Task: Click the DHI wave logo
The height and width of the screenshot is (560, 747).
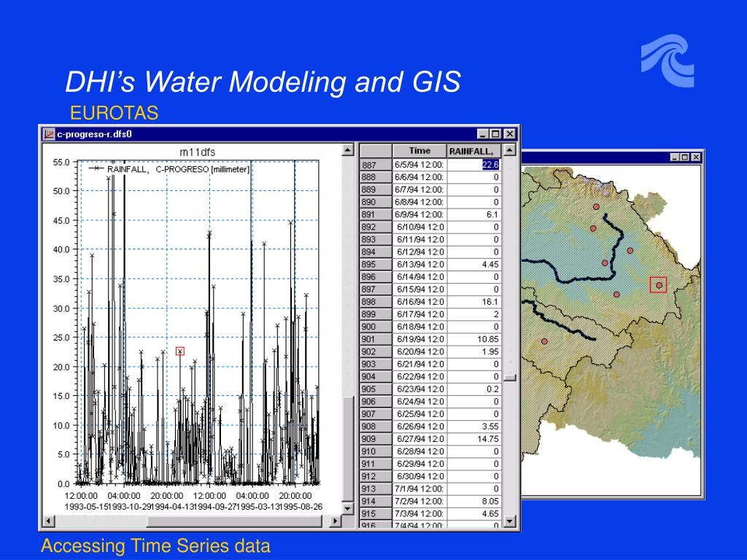Action: pos(667,61)
